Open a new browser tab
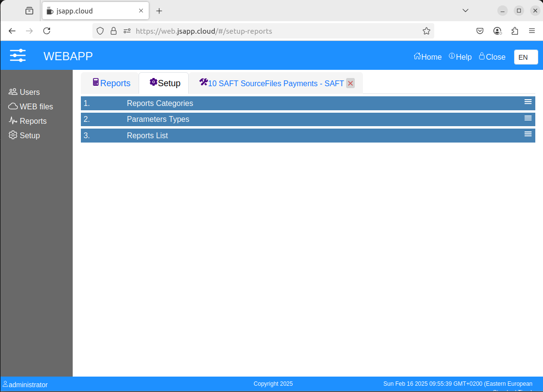Viewport: 543px width, 392px height. pos(159,11)
